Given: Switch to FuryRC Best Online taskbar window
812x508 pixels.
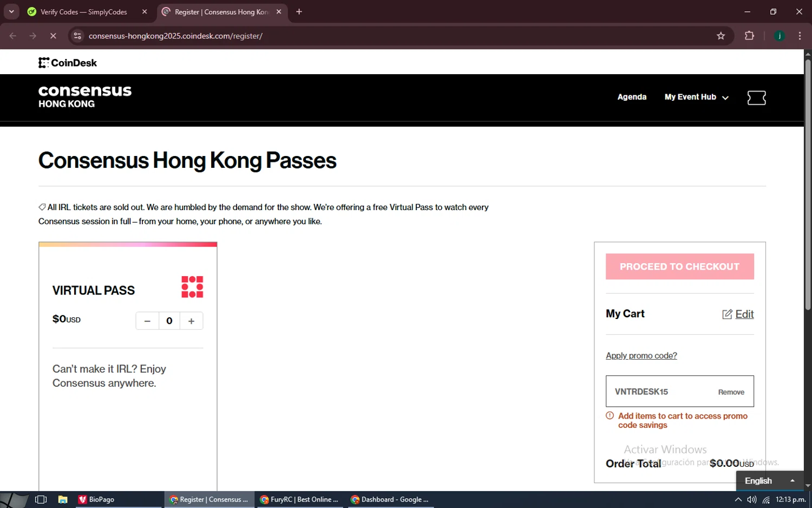Looking at the screenshot, I should tap(299, 499).
